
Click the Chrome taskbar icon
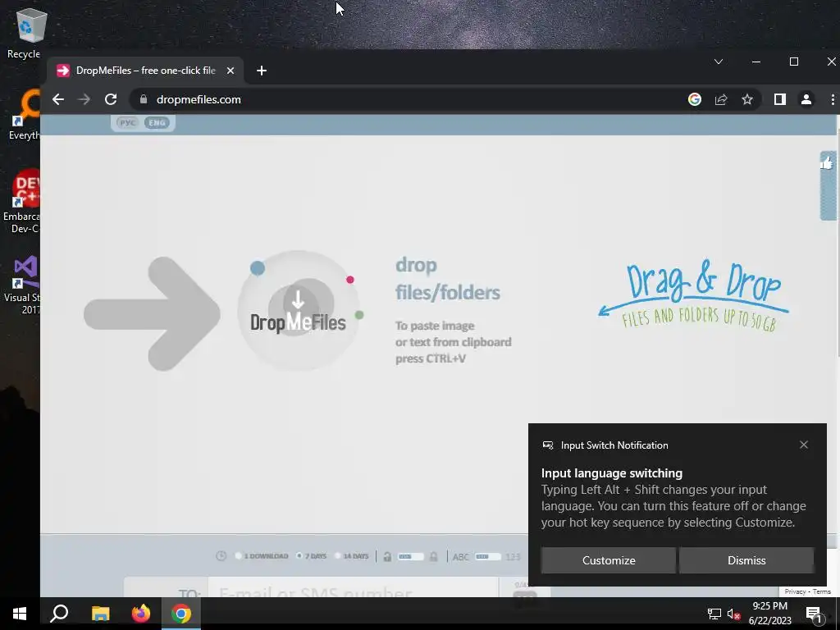coord(181,614)
